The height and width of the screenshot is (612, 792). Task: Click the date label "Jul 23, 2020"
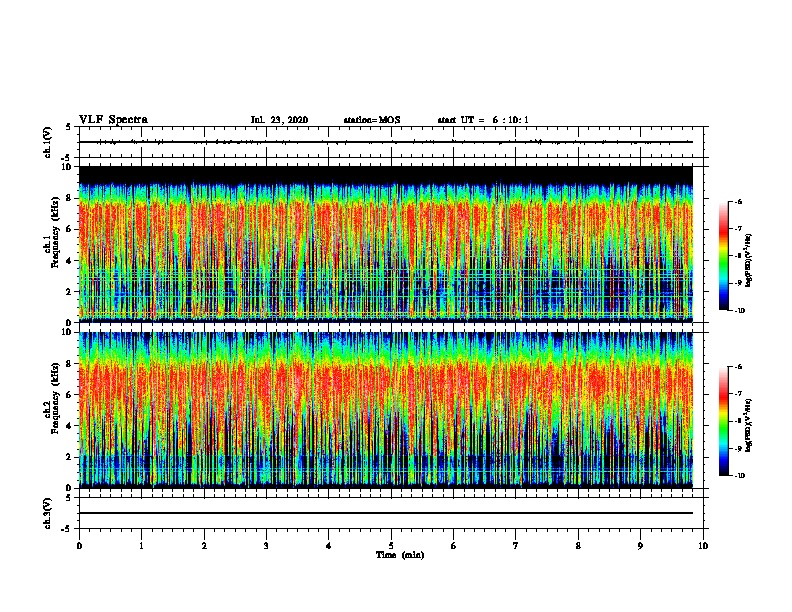pos(279,120)
